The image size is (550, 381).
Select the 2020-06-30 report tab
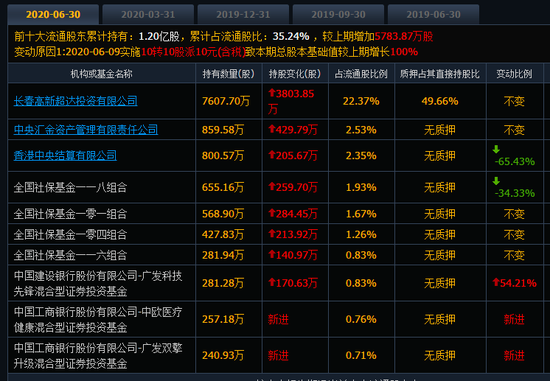coord(53,14)
